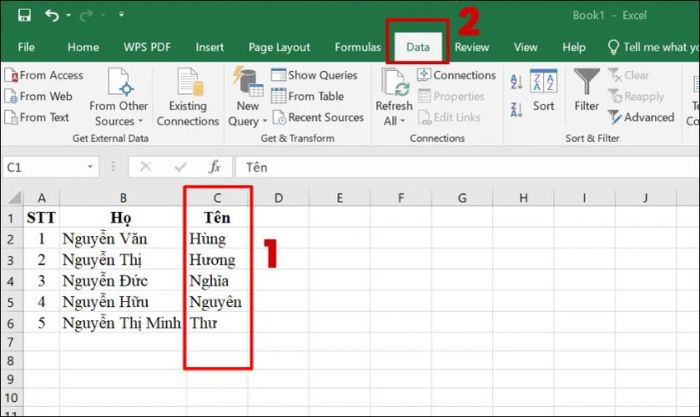
Task: Open the WPS PDF tab
Action: tap(147, 47)
